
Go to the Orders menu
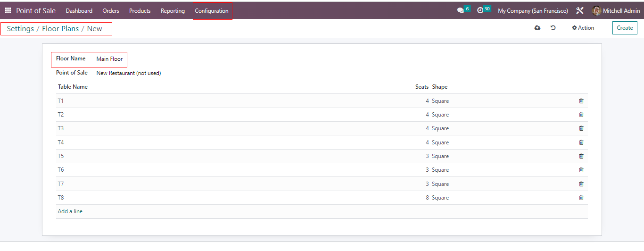tap(111, 11)
